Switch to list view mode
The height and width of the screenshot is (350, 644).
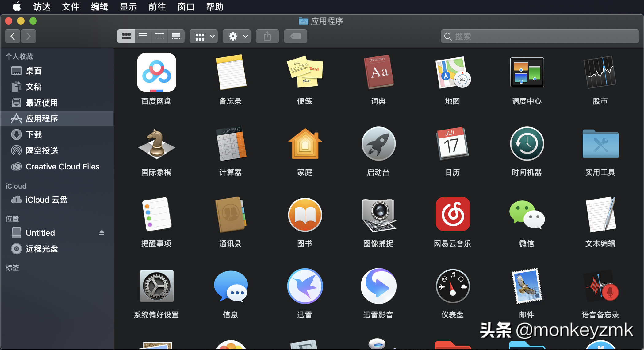point(143,36)
